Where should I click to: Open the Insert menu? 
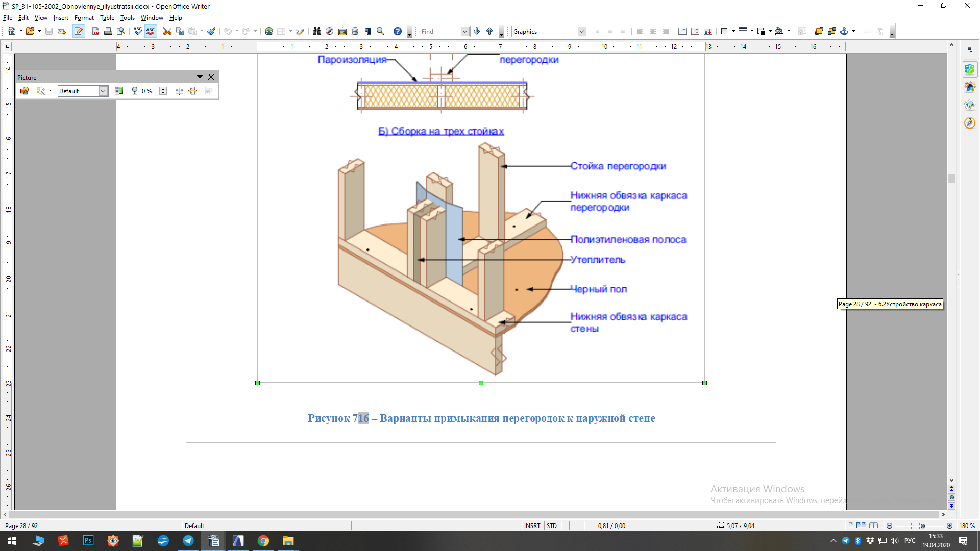[61, 18]
